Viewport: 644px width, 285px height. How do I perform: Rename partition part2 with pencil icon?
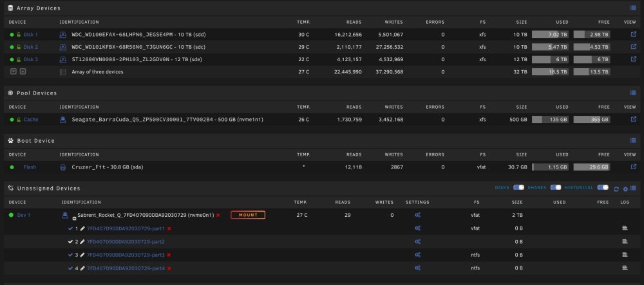(x=82, y=242)
